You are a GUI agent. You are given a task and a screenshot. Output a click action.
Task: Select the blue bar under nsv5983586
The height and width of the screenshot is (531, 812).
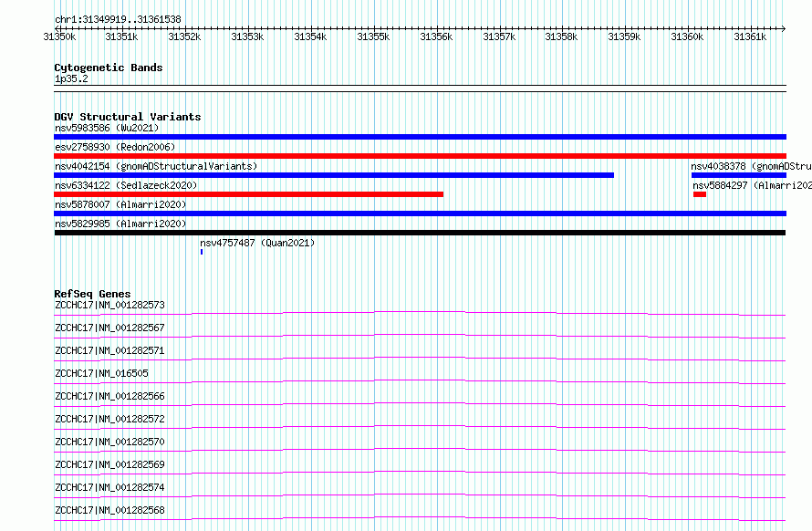(420, 137)
